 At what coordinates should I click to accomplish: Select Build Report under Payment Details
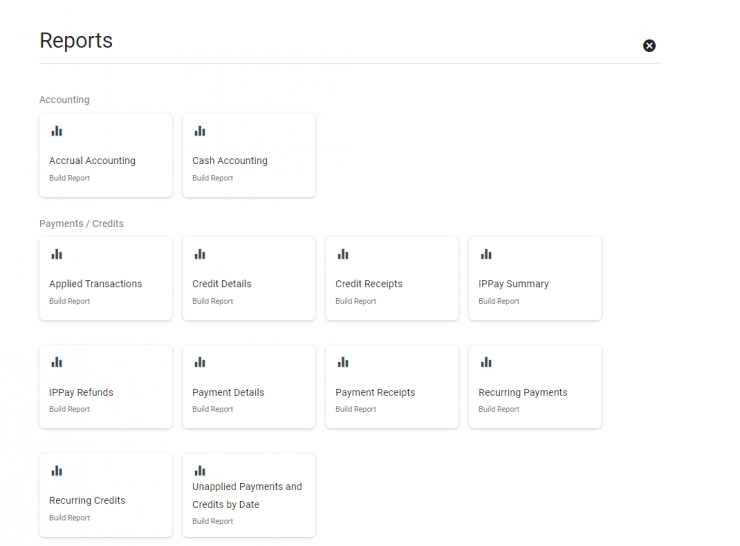coord(212,409)
